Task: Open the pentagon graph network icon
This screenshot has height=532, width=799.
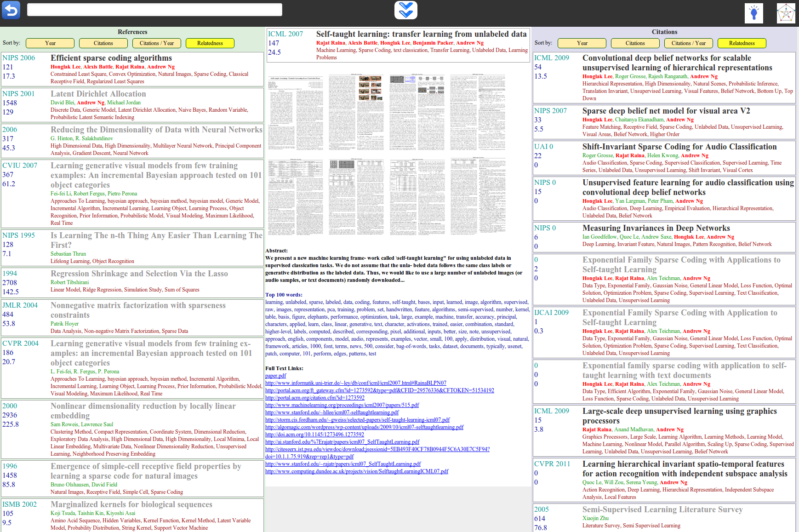Action: [x=786, y=13]
